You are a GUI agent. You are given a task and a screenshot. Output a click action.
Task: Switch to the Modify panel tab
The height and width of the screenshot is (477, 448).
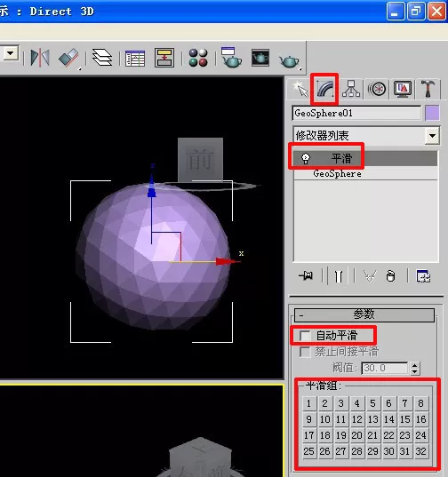tap(324, 89)
